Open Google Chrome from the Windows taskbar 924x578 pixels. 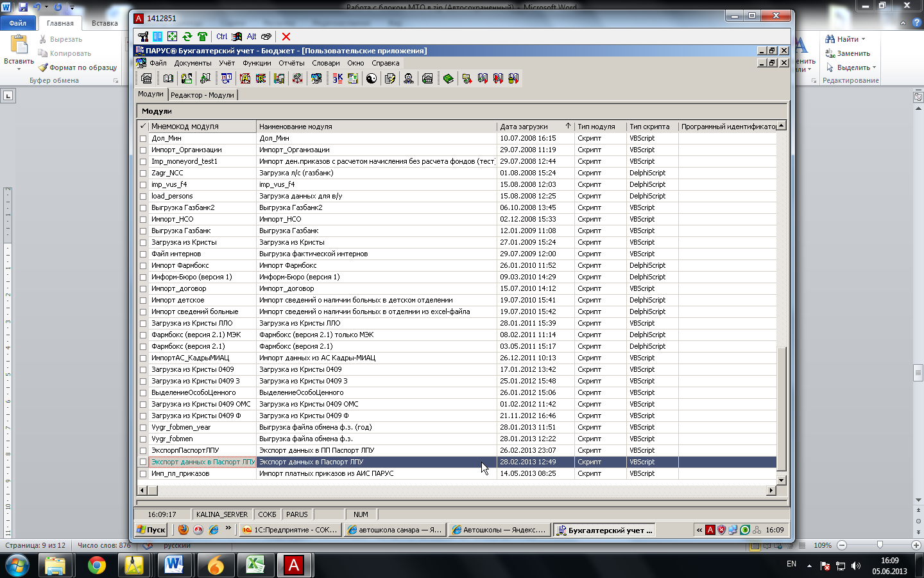[x=97, y=565]
